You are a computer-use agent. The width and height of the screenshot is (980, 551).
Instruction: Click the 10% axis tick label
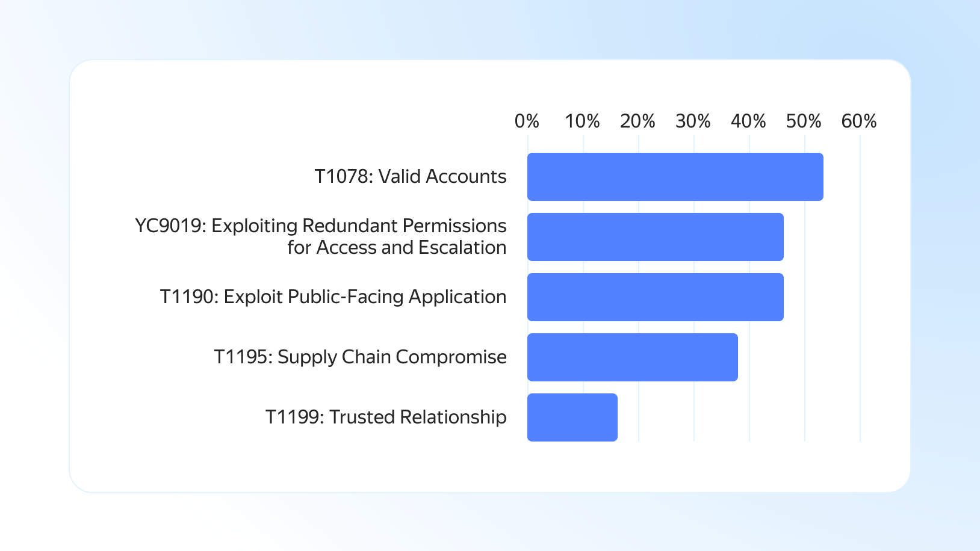tap(582, 122)
